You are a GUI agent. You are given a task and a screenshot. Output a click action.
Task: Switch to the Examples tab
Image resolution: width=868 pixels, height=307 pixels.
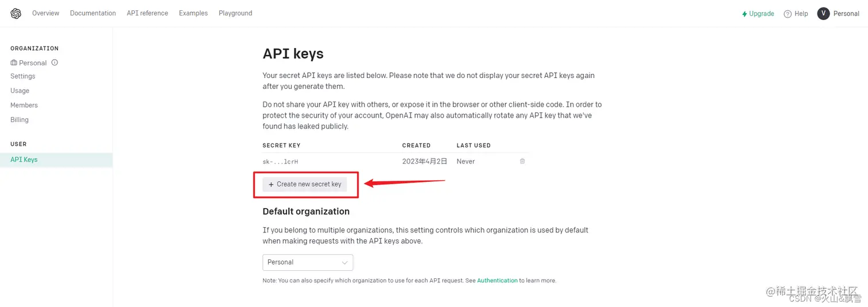click(193, 13)
